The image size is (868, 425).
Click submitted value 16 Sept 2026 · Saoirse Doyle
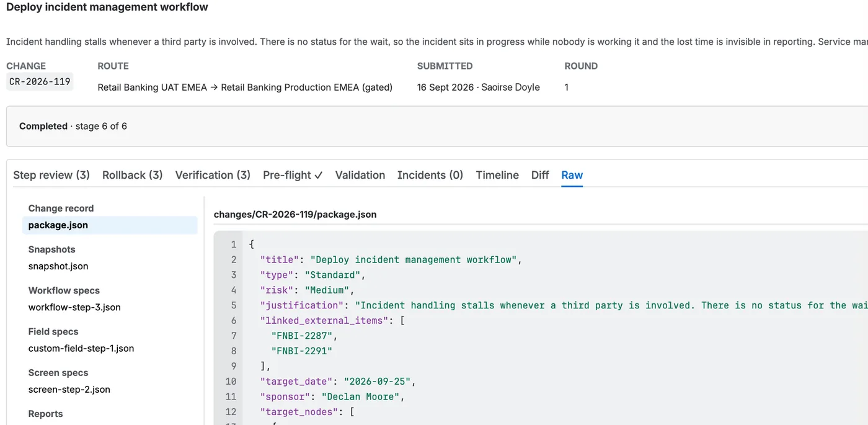(x=479, y=87)
